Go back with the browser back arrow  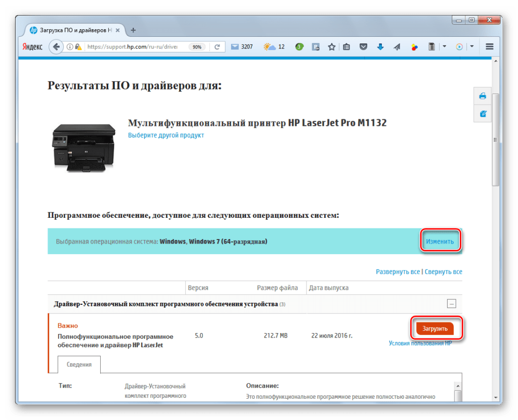pos(56,47)
